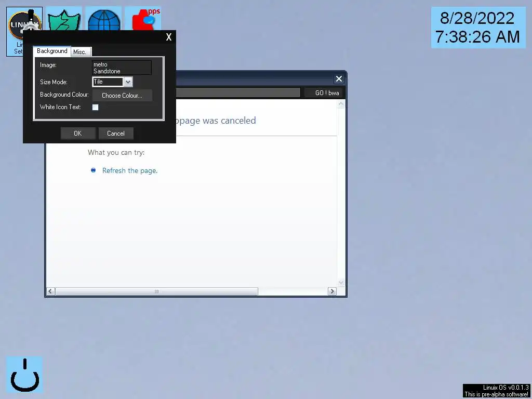Screen dimensions: 532x399
Task: Open the Size Mode dropdown arrow
Action: (x=128, y=82)
